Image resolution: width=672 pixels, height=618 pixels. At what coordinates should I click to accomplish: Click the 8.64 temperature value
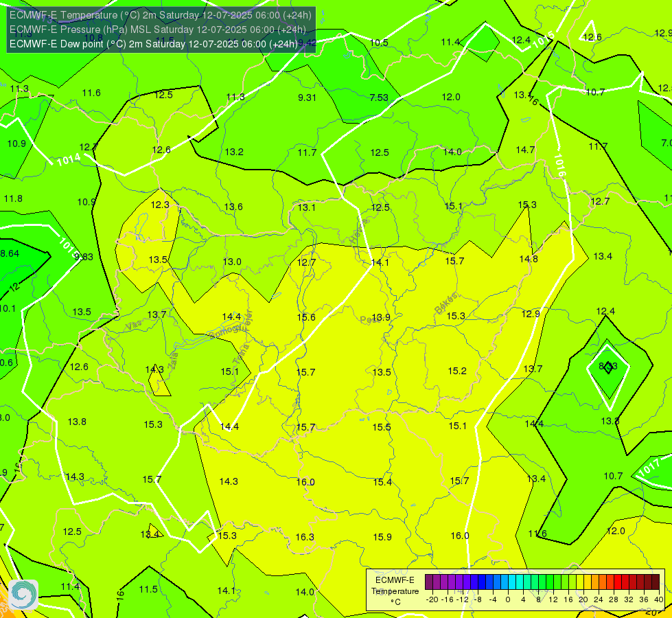click(x=10, y=253)
